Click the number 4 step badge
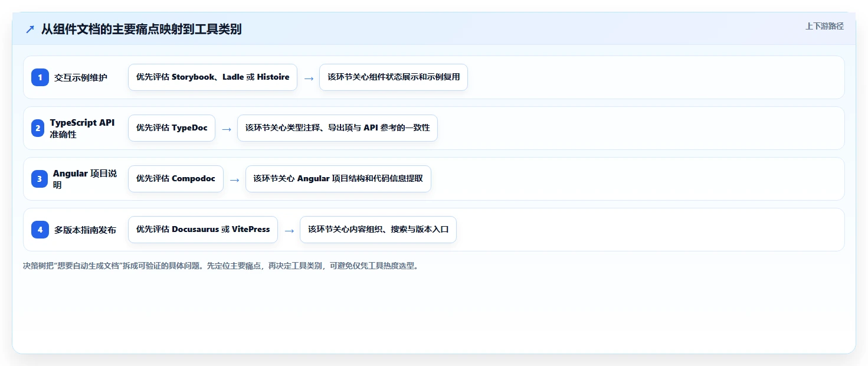Screen dimensions: 868x366 pyautogui.click(x=40, y=230)
